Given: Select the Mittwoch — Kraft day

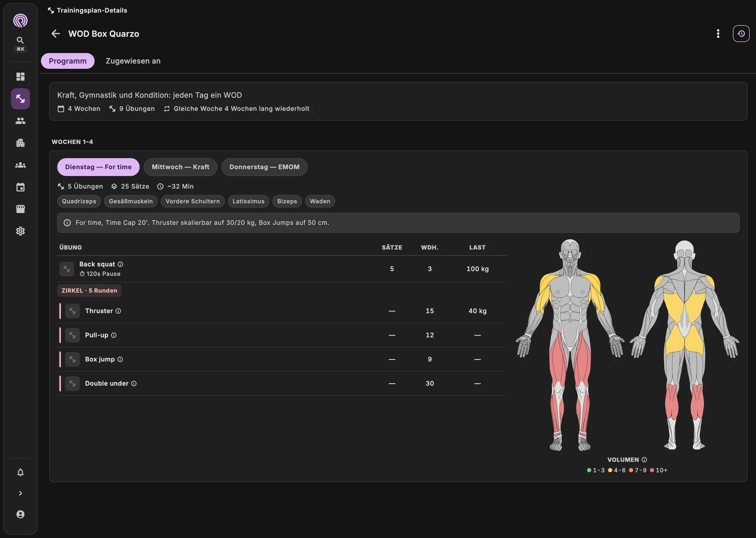Looking at the screenshot, I should [180, 167].
